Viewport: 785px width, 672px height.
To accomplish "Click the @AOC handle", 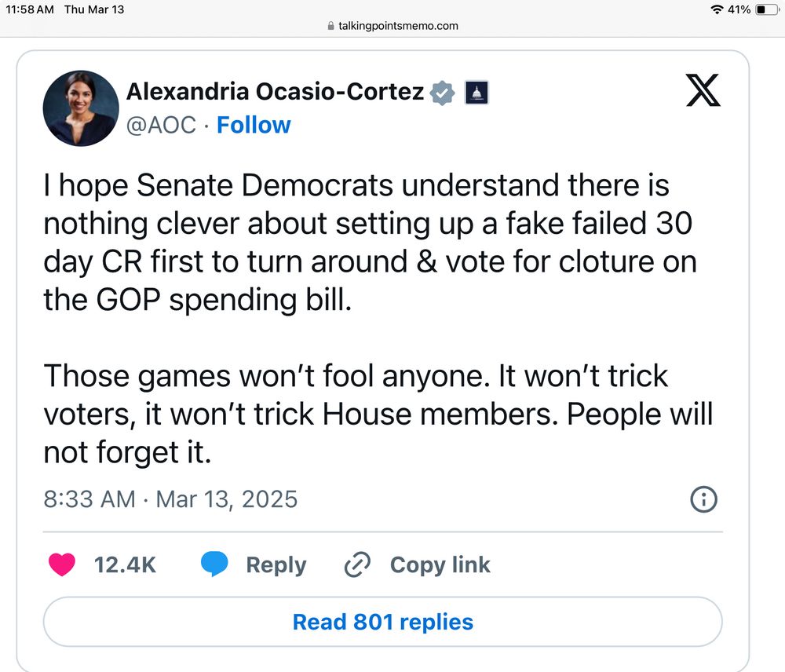I will 162,125.
